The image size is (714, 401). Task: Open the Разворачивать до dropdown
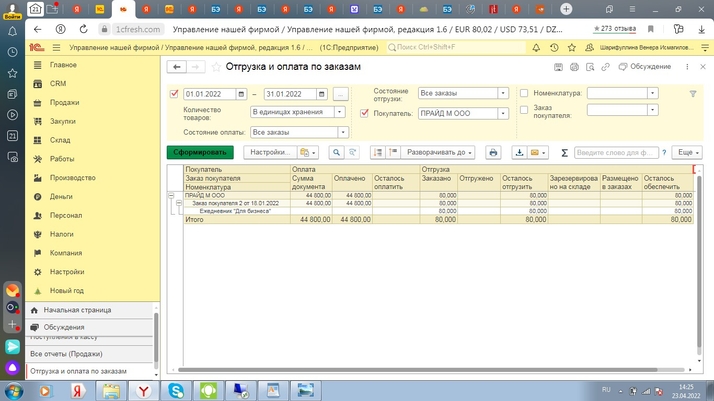(x=438, y=153)
